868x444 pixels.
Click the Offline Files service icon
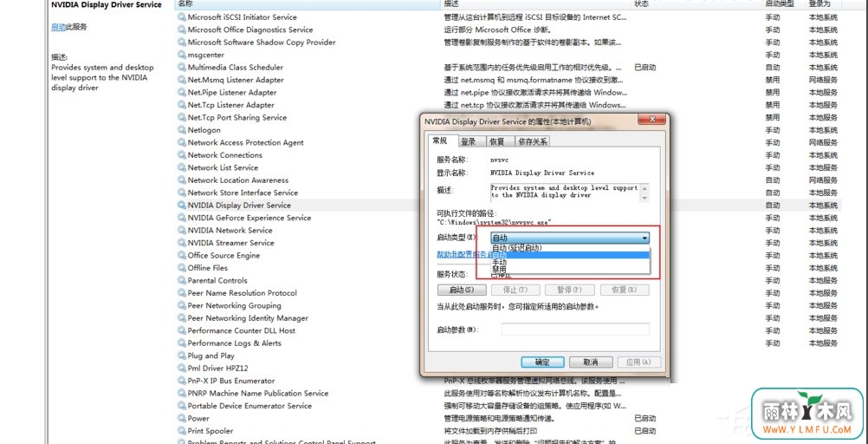point(182,268)
